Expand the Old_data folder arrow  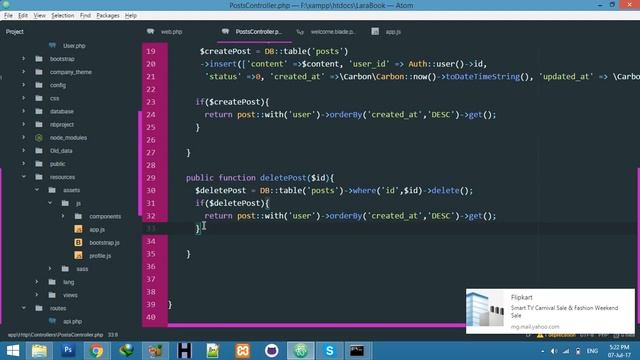coord(23,151)
